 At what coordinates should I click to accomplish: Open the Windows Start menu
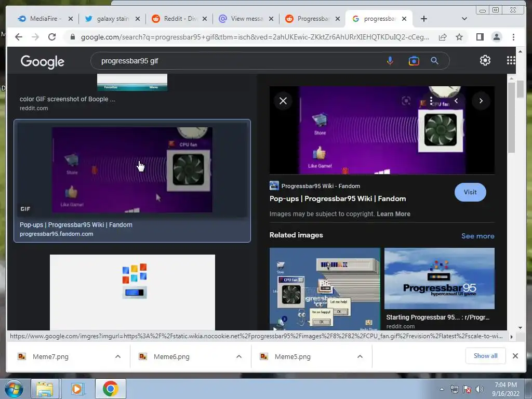(13, 389)
